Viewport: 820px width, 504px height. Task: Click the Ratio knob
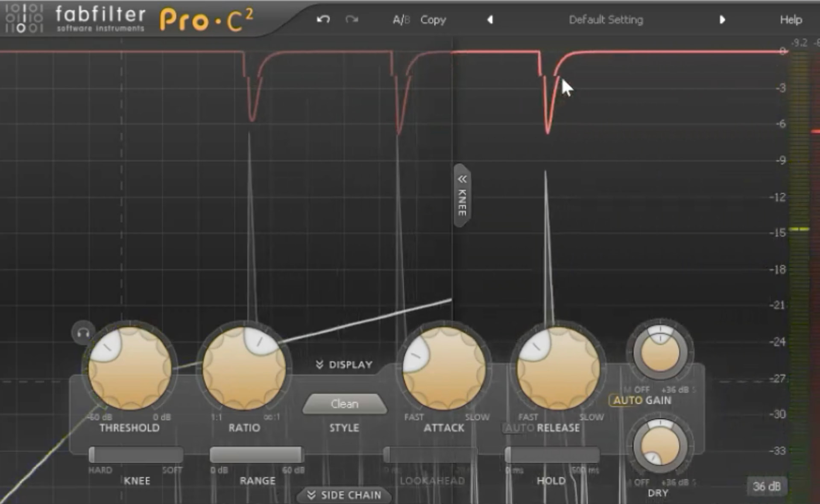[x=244, y=368]
